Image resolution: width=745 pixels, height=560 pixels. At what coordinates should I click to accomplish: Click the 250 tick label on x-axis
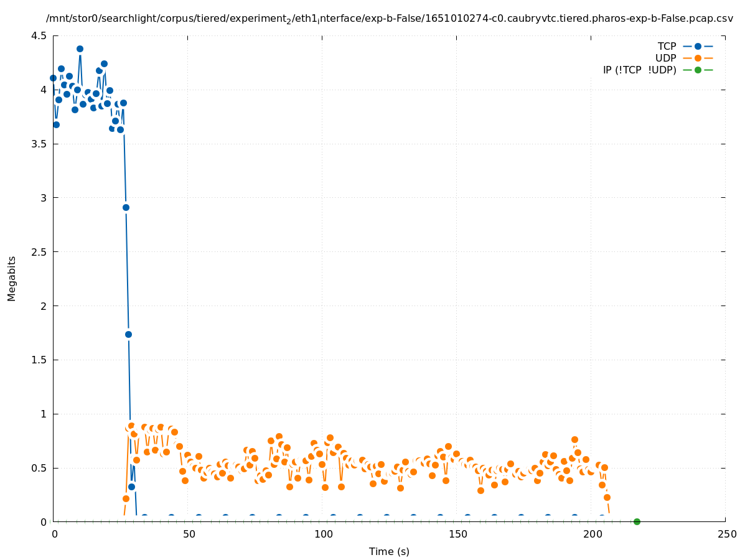[x=726, y=534]
